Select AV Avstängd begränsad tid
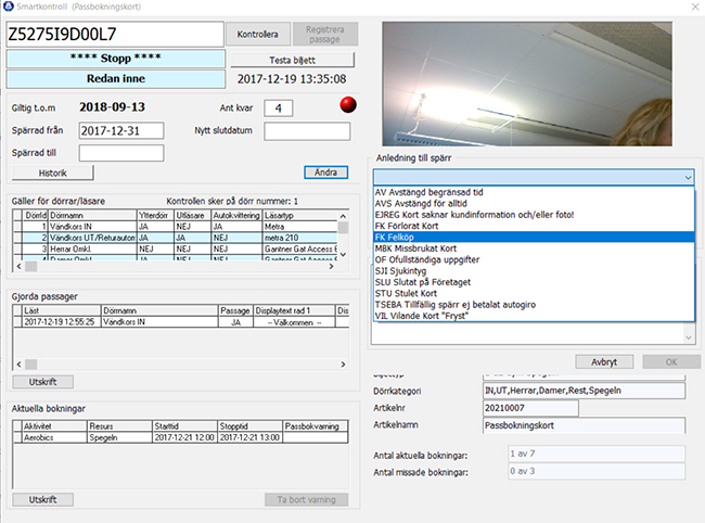Viewport: 705px width, 523px height. [x=534, y=192]
